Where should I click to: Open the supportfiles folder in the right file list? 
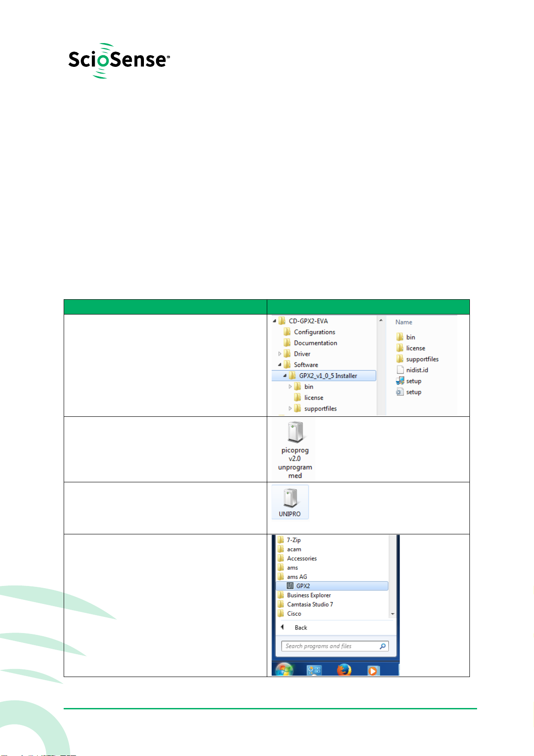(x=417, y=359)
